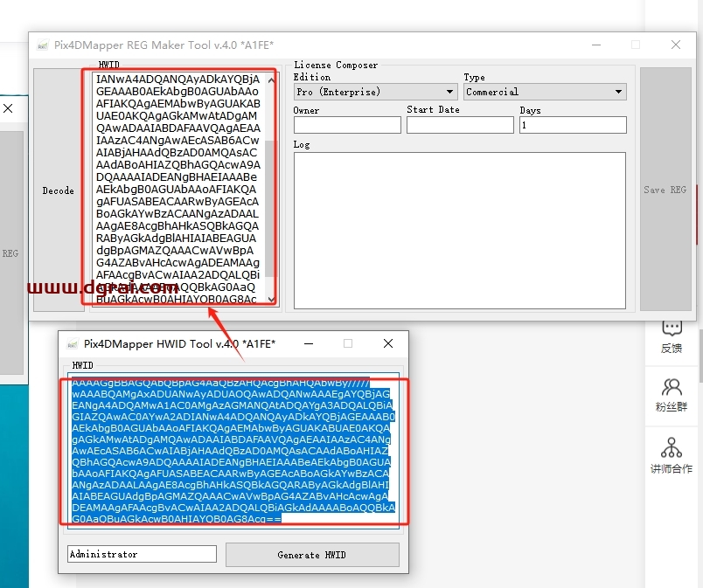The height and width of the screenshot is (588, 703).
Task: Click the HWID Tool title bar icon
Action: click(72, 344)
